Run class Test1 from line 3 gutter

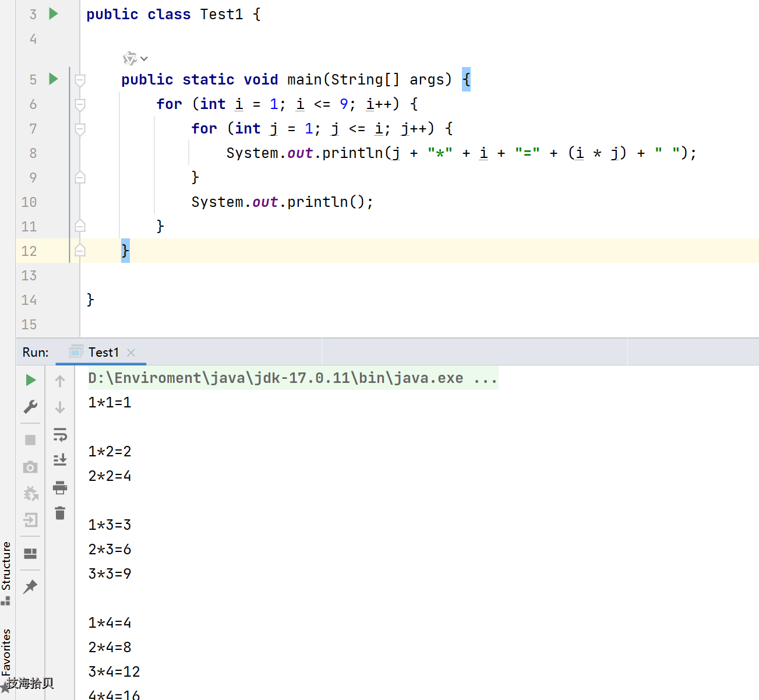[54, 13]
